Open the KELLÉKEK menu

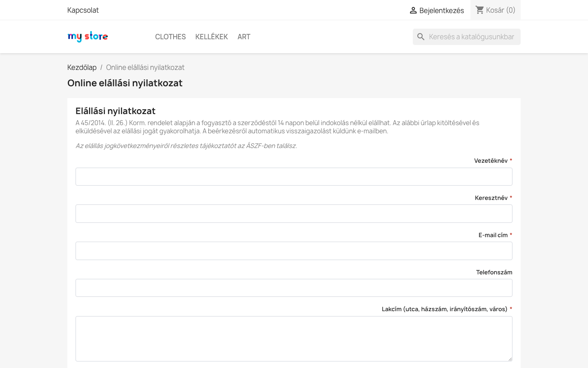[x=212, y=37]
